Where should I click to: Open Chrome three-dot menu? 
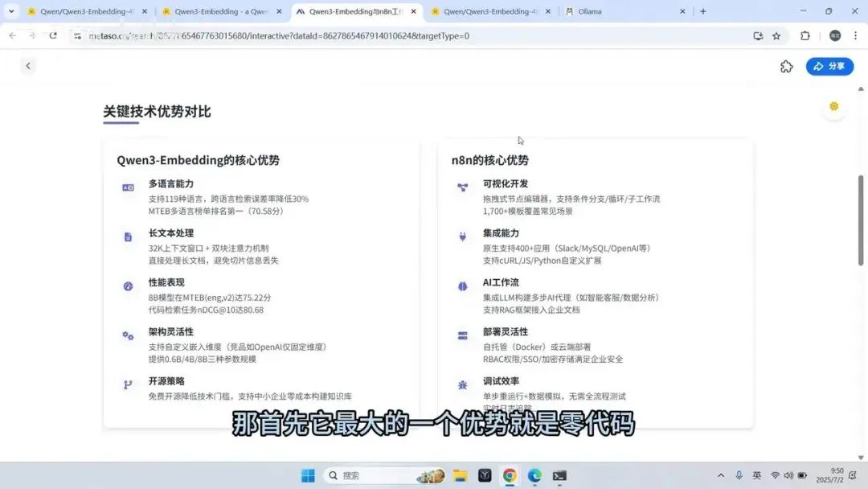click(x=855, y=35)
